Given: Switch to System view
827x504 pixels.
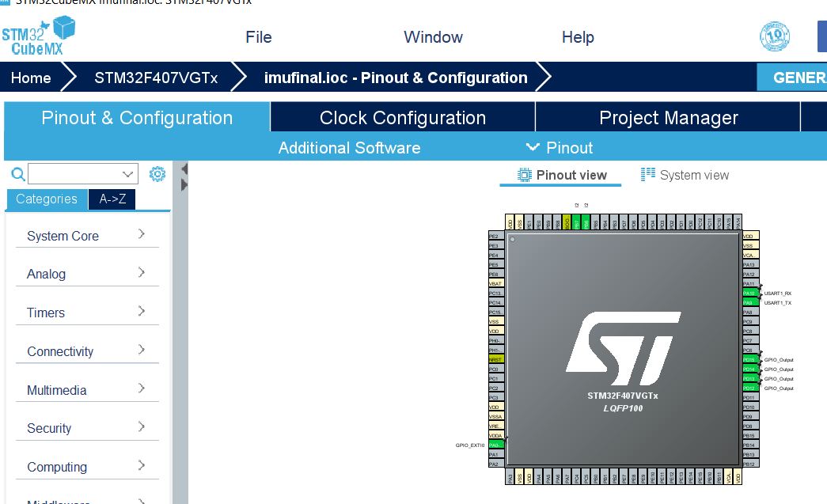Looking at the screenshot, I should click(x=685, y=175).
